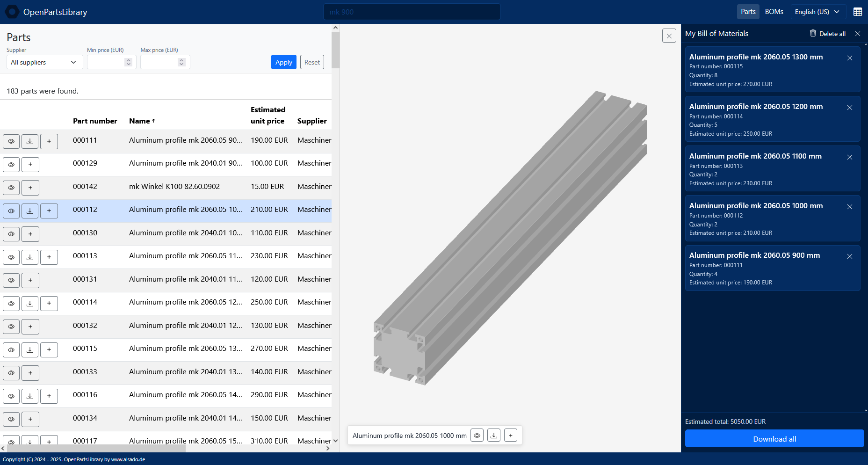
Task: Add part 000116 to bill of materials
Action: (49, 396)
